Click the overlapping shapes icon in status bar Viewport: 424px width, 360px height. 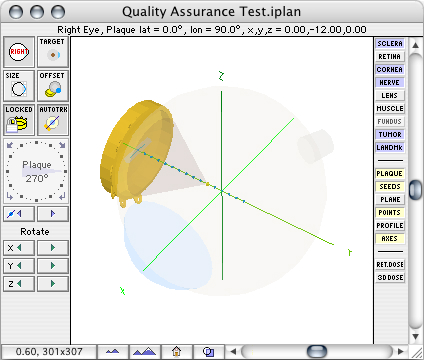point(209,351)
